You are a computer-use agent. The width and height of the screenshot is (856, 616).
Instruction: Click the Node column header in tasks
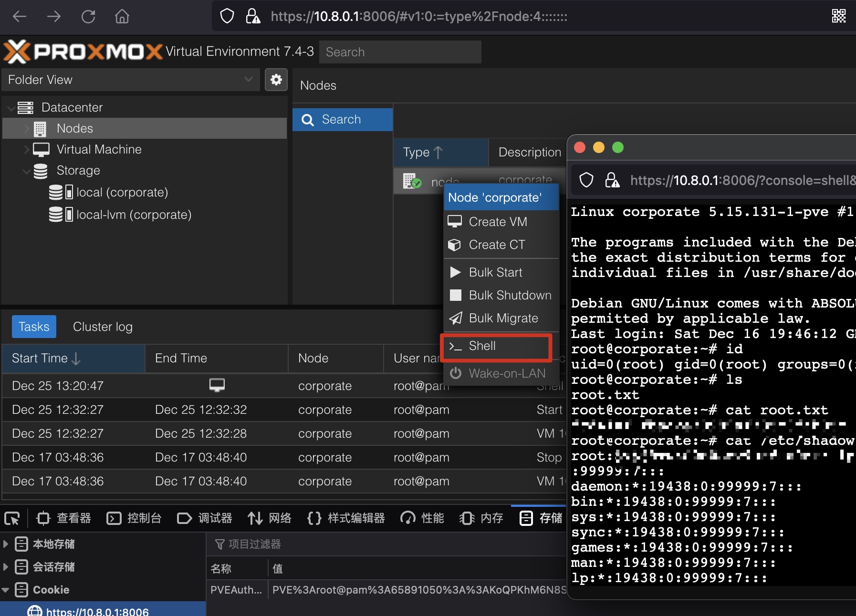pyautogui.click(x=336, y=359)
